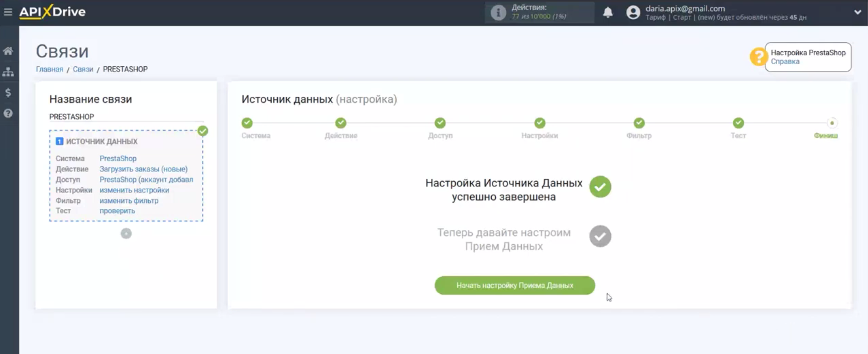Viewport: 868px width, 354px height.
Task: Click the ИСТОЧНИК ДАННЫХ block header
Action: point(102,142)
